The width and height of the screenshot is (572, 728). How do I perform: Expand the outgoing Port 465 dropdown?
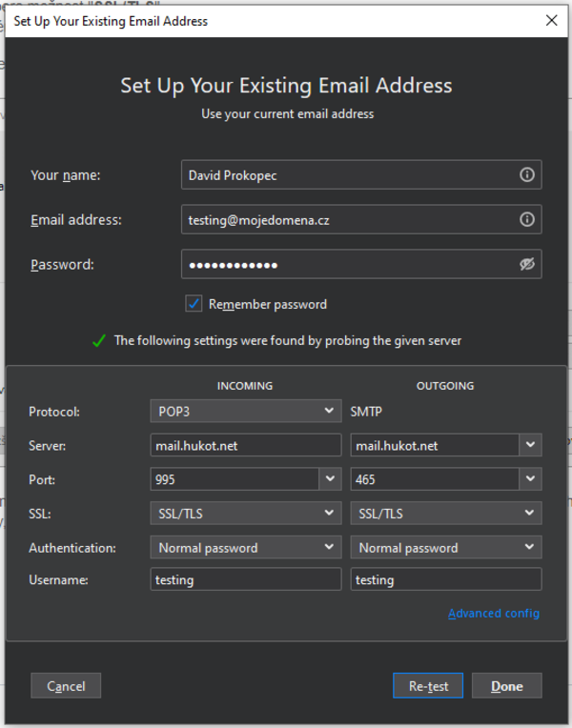coord(530,479)
